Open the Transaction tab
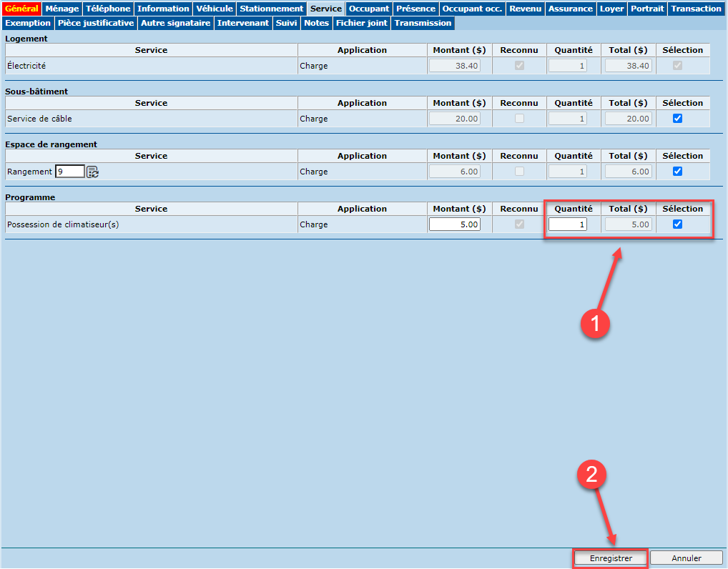This screenshot has height=569, width=728. point(696,9)
